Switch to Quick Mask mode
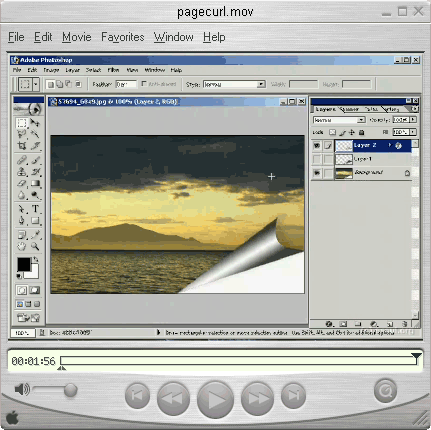Viewport: 431px width, 430px height. click(x=35, y=290)
